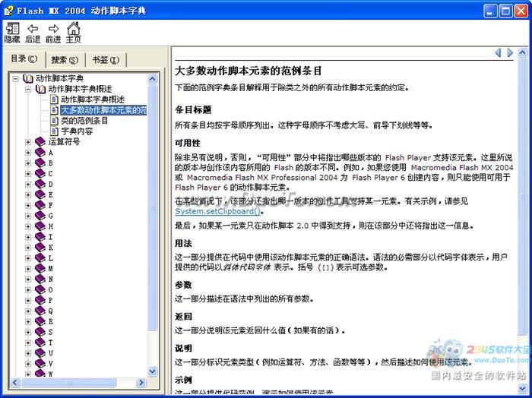Click the purple book icon for R

click(40, 321)
